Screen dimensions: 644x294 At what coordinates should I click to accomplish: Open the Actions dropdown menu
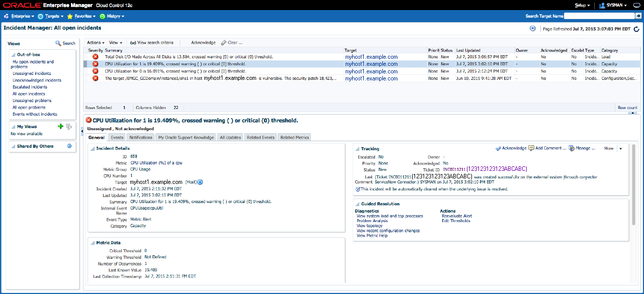[x=96, y=43]
